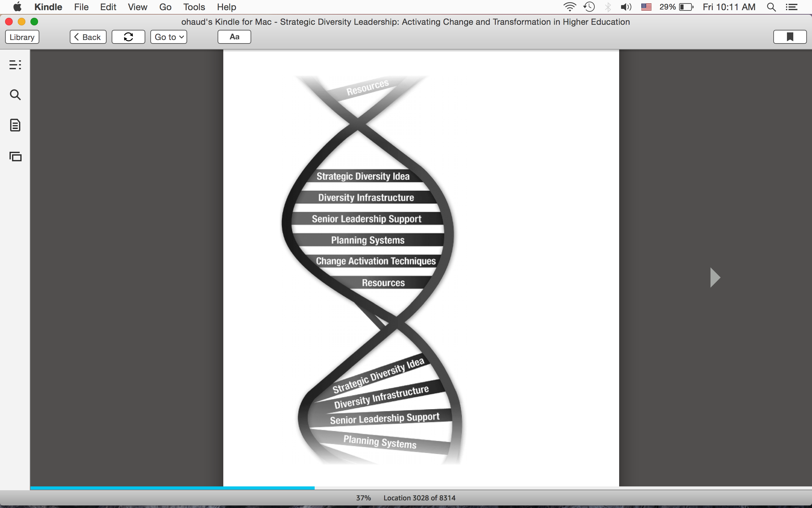This screenshot has width=812, height=508.
Task: Expand the Go to dropdown
Action: 168,37
